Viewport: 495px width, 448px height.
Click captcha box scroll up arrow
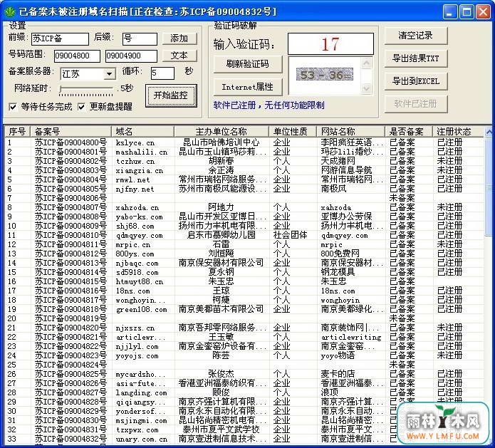[367, 63]
